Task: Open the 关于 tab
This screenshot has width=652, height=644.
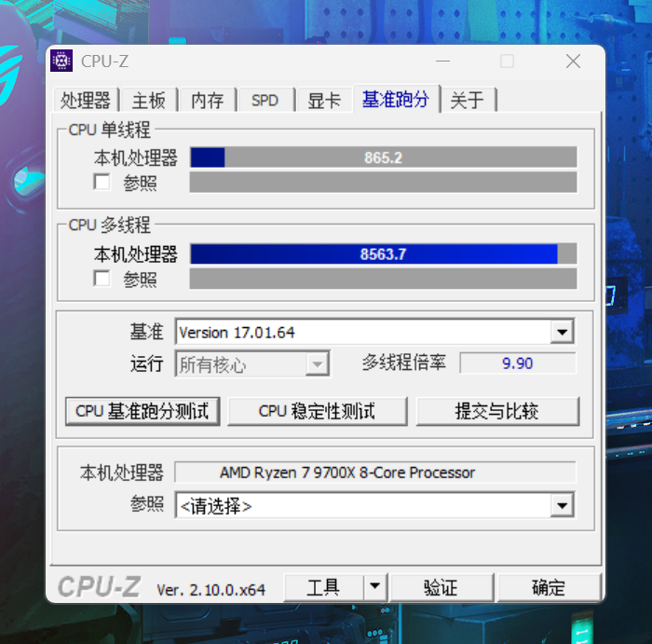Action: [468, 101]
